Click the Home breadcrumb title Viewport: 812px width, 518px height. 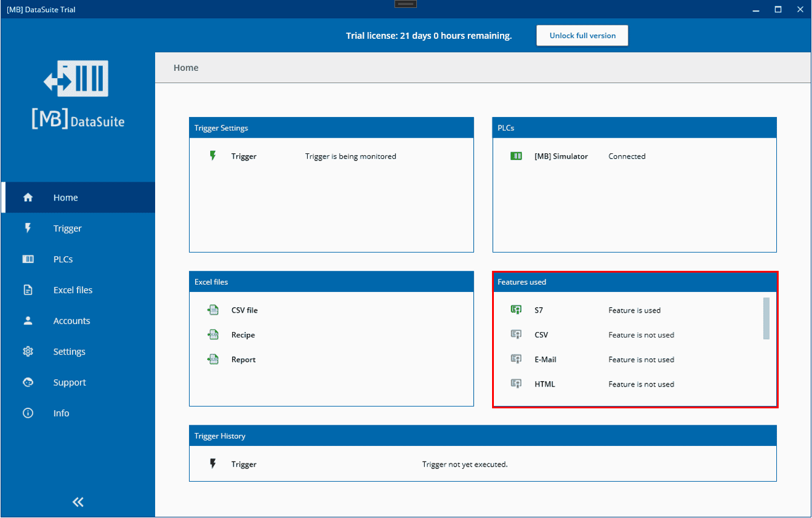186,68
